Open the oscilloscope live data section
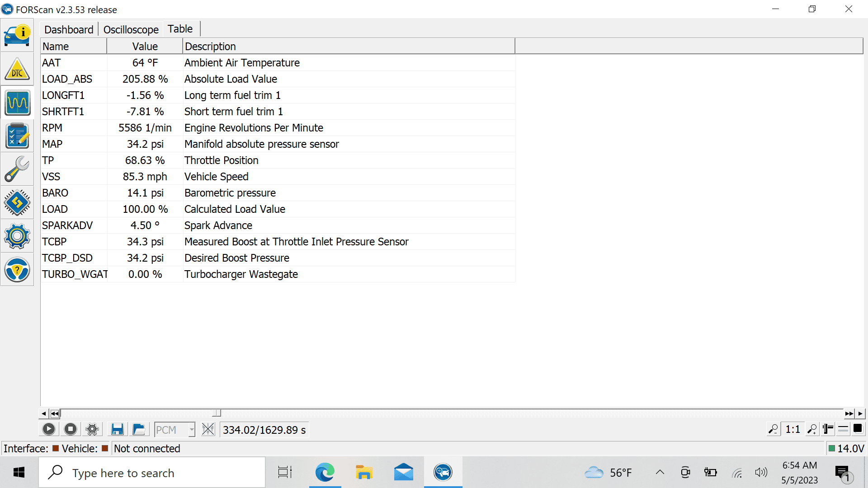Image resolution: width=868 pixels, height=488 pixels. [17, 103]
